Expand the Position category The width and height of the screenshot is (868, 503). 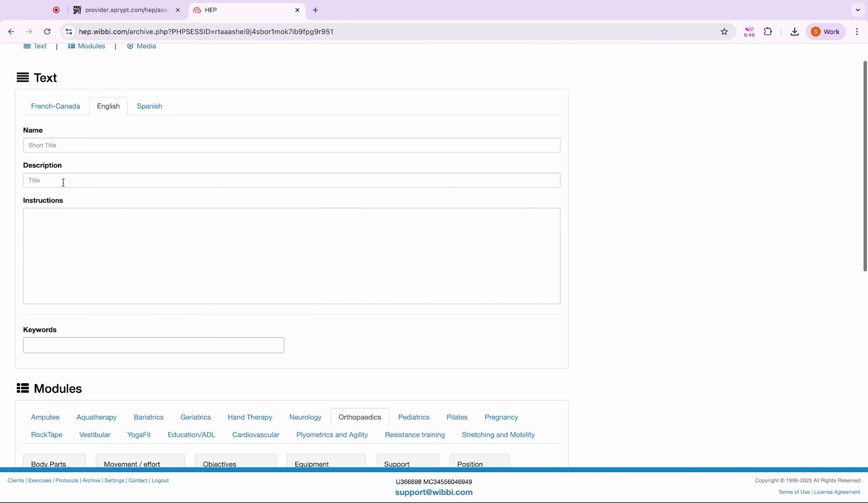(x=479, y=461)
